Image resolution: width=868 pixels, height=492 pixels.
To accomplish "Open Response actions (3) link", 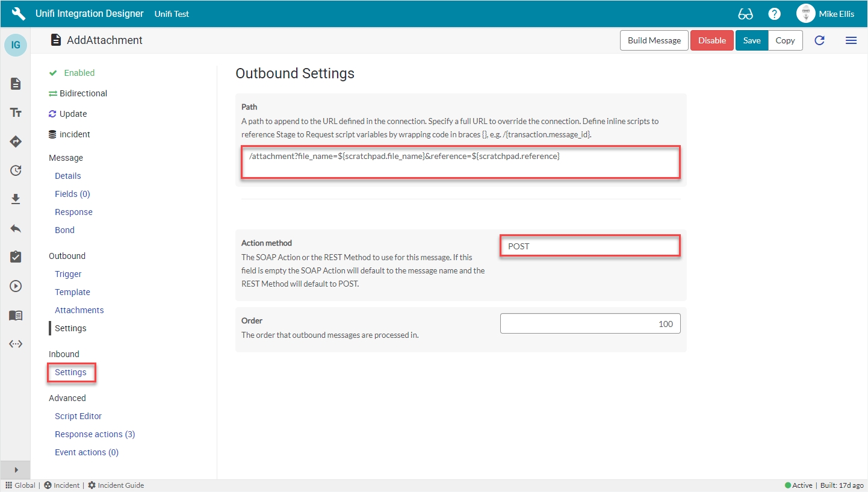I will click(95, 434).
